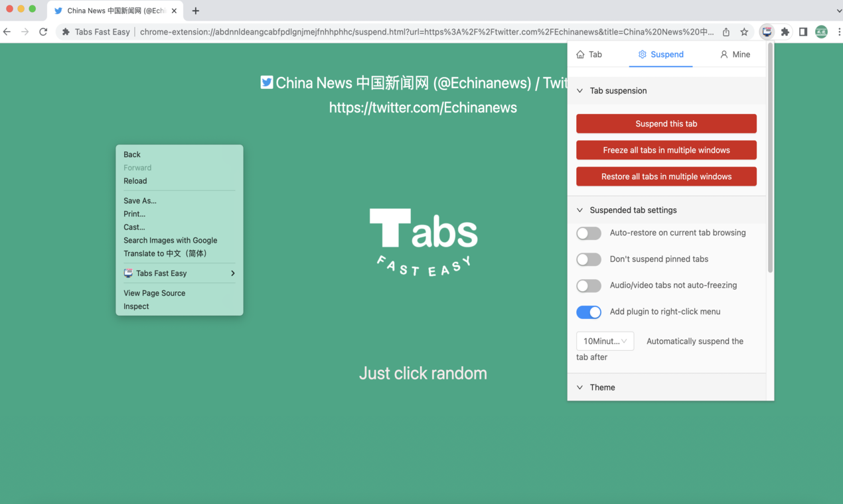Click the China News page title heading
Viewport: 843px width, 504px height.
click(x=421, y=83)
